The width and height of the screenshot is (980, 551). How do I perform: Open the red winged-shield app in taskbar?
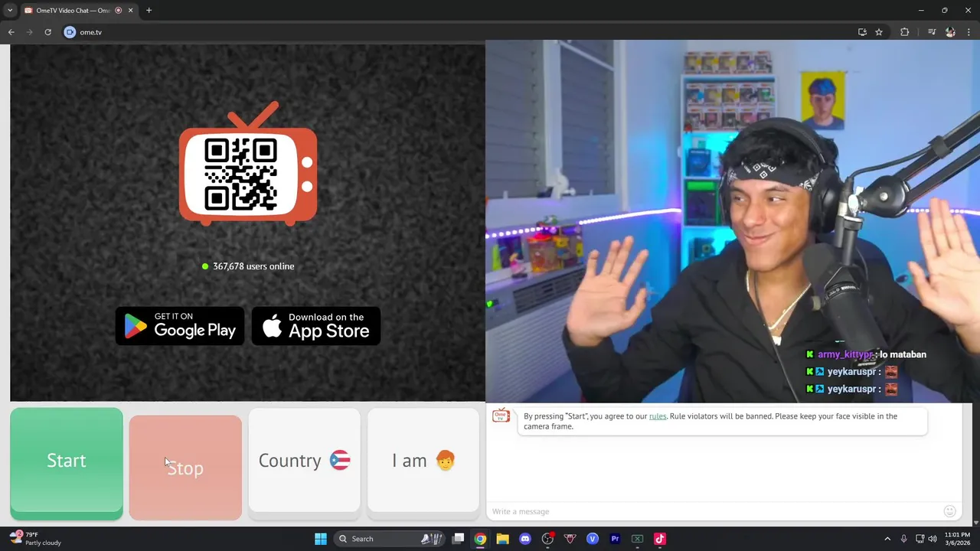coord(570,539)
